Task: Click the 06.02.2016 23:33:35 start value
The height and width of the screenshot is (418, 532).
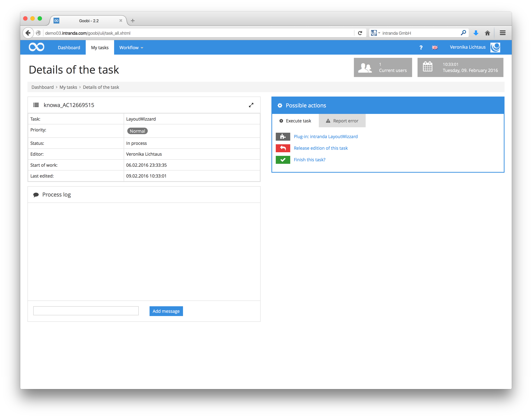Action: pyautogui.click(x=146, y=165)
